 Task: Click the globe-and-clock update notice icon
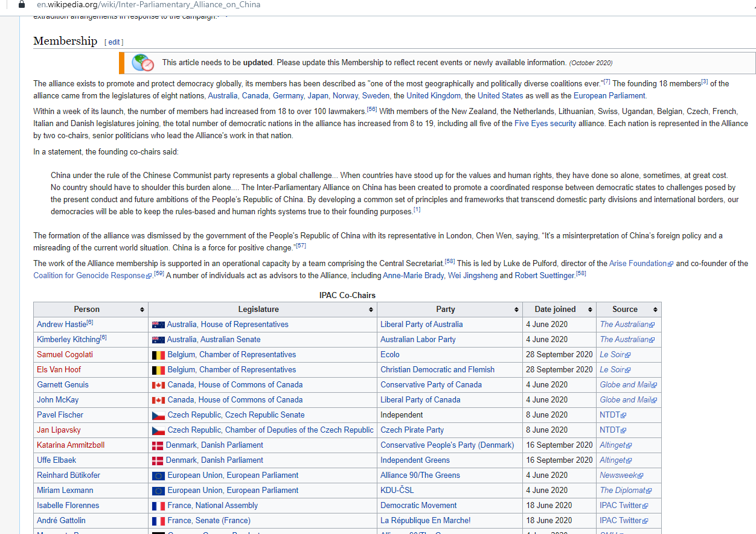[143, 62]
